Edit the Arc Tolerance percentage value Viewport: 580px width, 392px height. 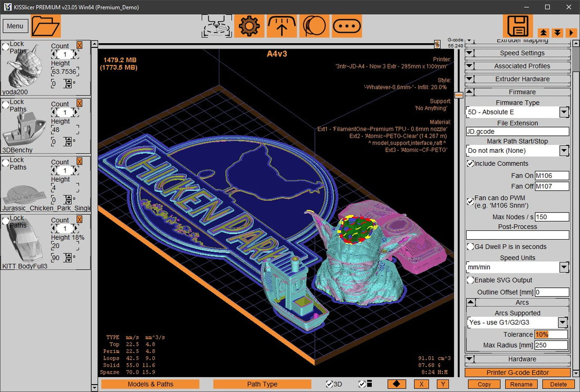click(550, 334)
